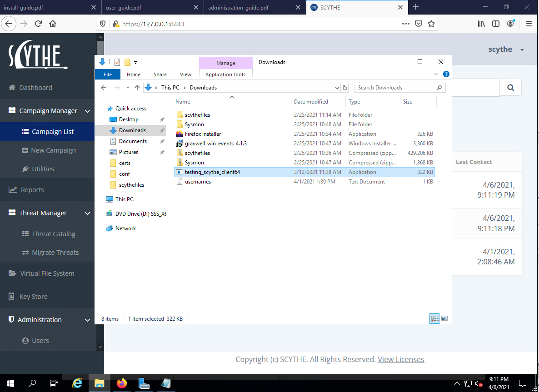The height and width of the screenshot is (392, 539).
Task: Select the scythefiles File folder row
Action: point(304,115)
